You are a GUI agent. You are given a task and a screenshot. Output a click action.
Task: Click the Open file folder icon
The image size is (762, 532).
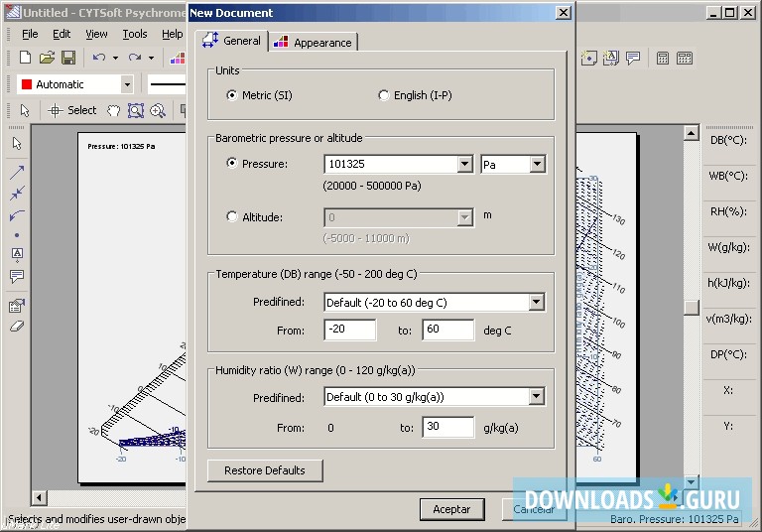47,58
